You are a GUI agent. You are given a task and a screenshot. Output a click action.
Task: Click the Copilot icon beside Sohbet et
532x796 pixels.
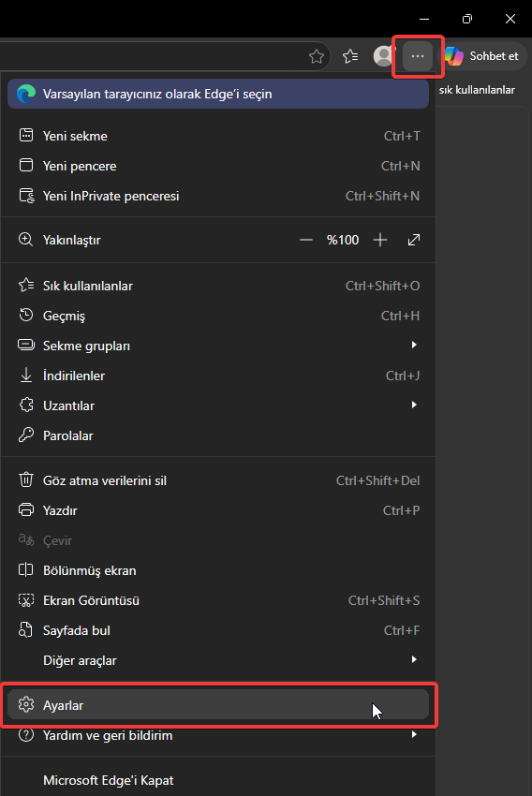[454, 56]
